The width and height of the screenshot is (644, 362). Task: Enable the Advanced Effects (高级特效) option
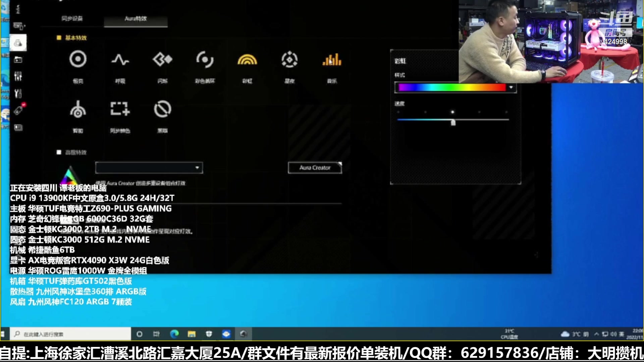59,153
